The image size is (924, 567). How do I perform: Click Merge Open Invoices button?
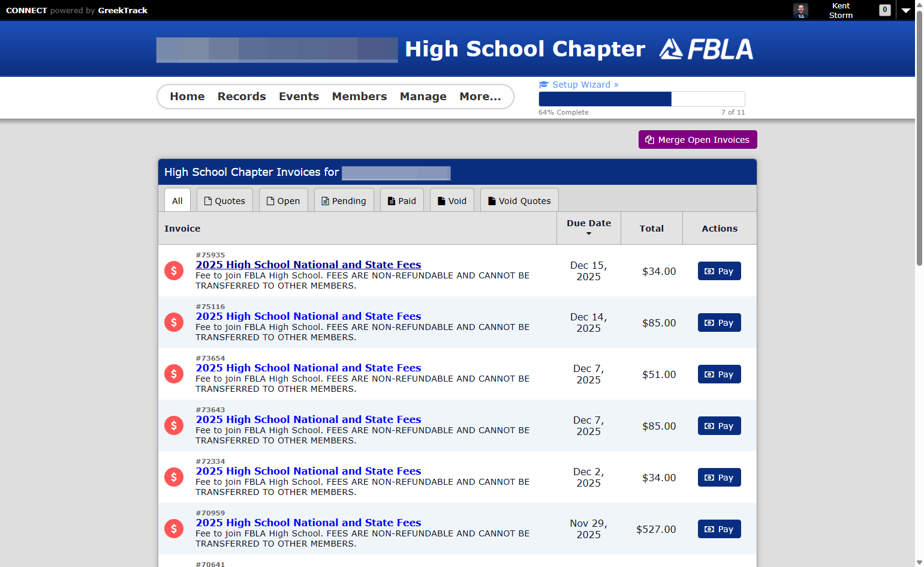(698, 139)
